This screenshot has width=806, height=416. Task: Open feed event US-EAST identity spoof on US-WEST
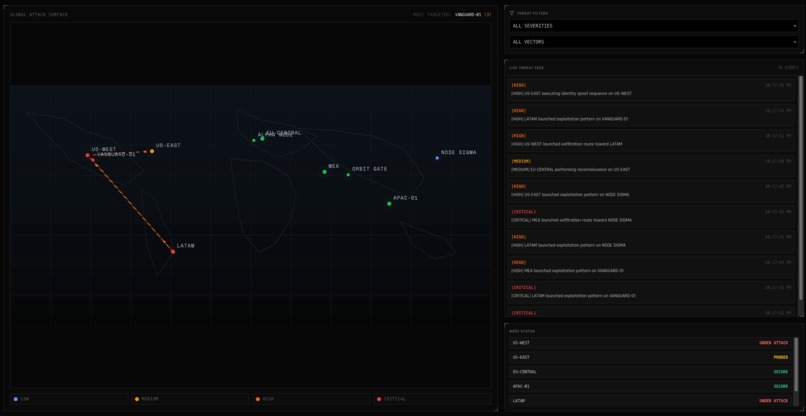click(x=651, y=89)
